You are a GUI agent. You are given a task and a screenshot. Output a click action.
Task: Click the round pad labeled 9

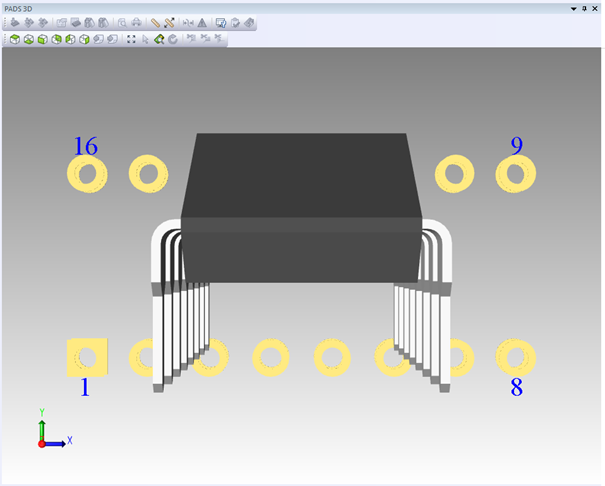(516, 174)
